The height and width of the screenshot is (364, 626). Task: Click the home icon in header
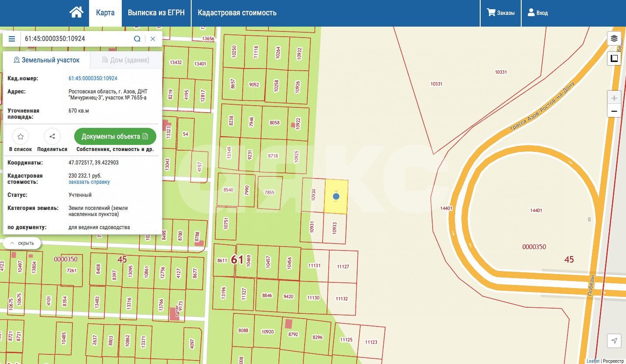pos(76,13)
